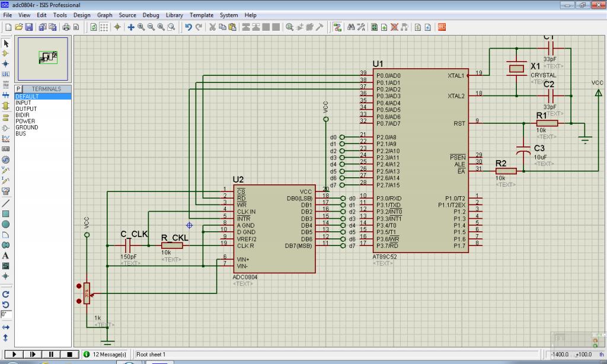607x364 pixels.
Task: Rotate clockwise using the rotate icon
Action: click(x=6, y=294)
